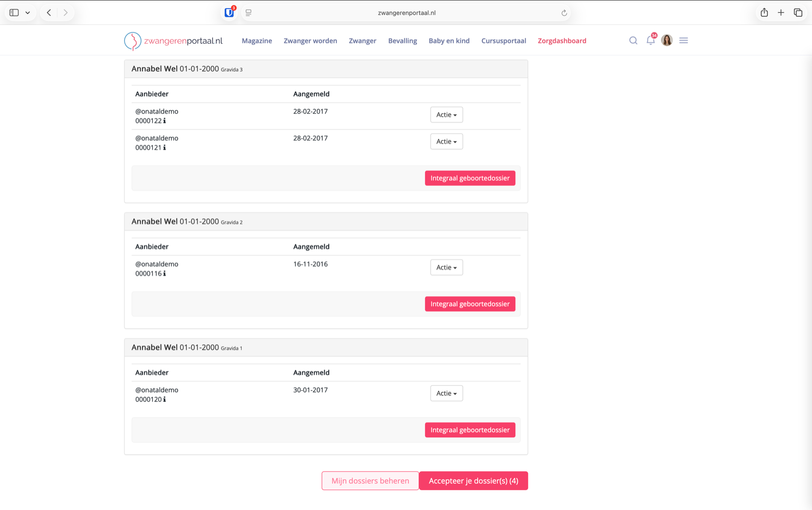This screenshot has height=510, width=812.
Task: Click the Annabel Wel Gravida 2 header
Action: pos(326,222)
